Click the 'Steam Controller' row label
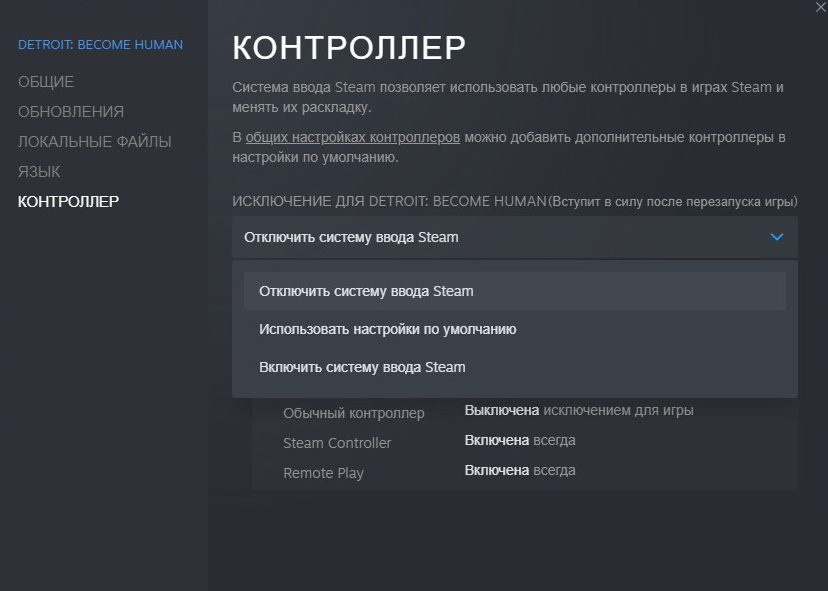Viewport: 828px width, 591px height. [x=337, y=443]
